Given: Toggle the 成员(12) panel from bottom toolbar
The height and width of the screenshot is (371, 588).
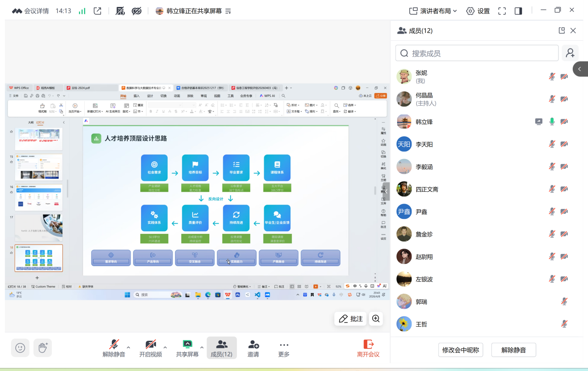Looking at the screenshot, I should click(221, 348).
